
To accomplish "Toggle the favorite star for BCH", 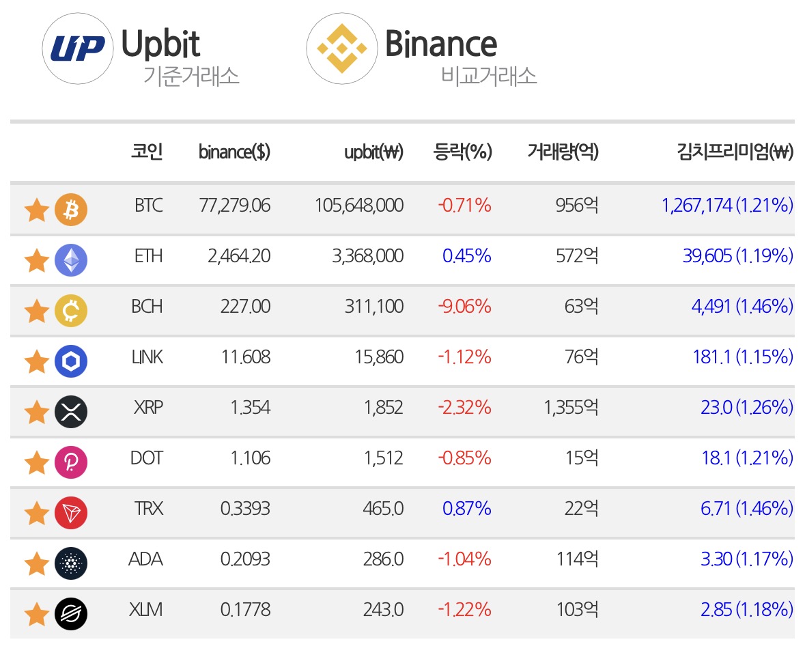I will [37, 311].
